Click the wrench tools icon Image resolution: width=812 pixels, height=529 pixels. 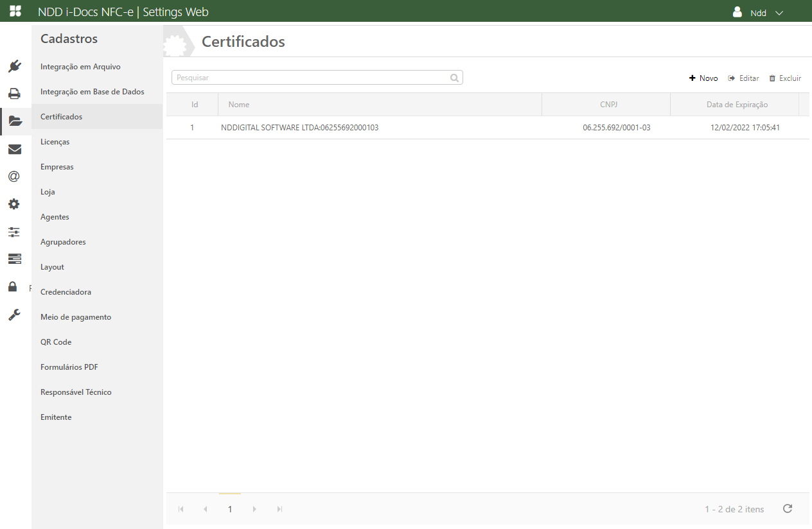pos(14,315)
